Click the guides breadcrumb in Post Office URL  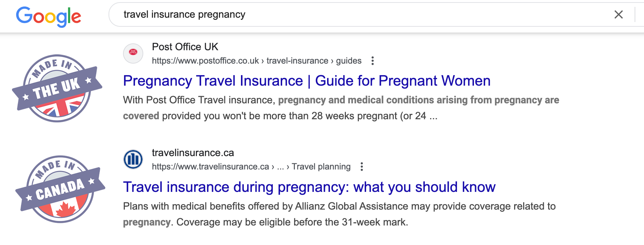pyautogui.click(x=348, y=61)
